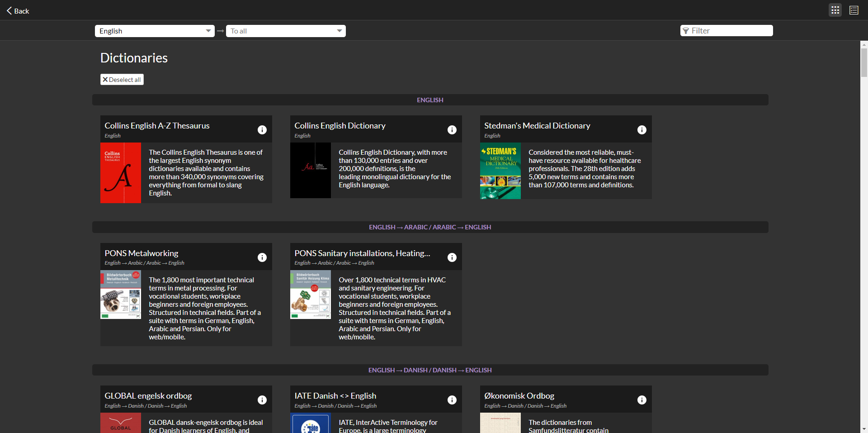The image size is (868, 433).
Task: Go Back to previous page
Action: pos(18,11)
